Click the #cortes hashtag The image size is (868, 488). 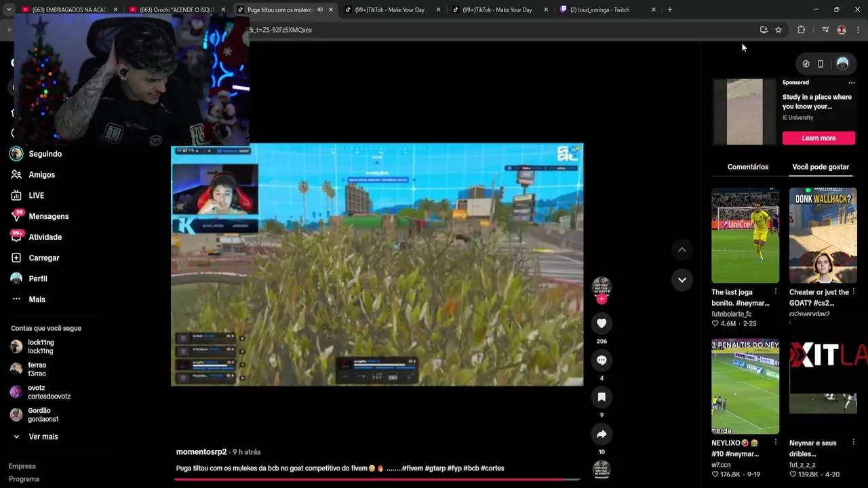[x=492, y=468]
